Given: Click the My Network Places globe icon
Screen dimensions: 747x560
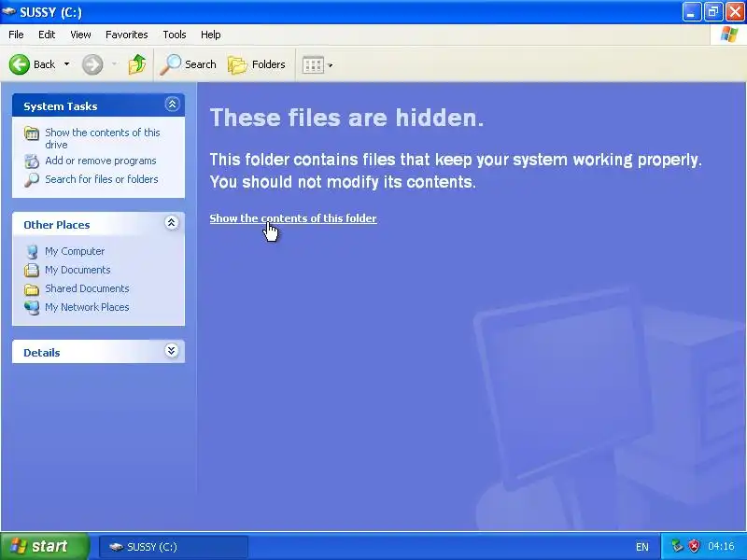Looking at the screenshot, I should click(x=32, y=308).
